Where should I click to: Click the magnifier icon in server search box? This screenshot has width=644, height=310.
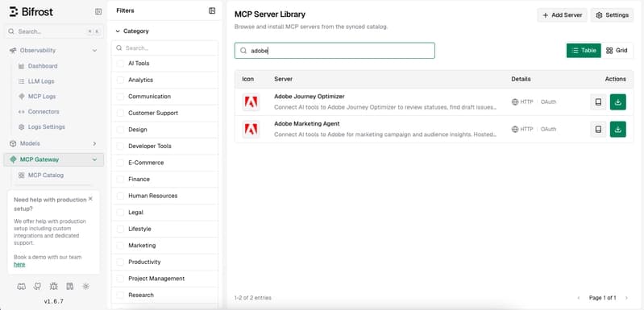tap(243, 51)
